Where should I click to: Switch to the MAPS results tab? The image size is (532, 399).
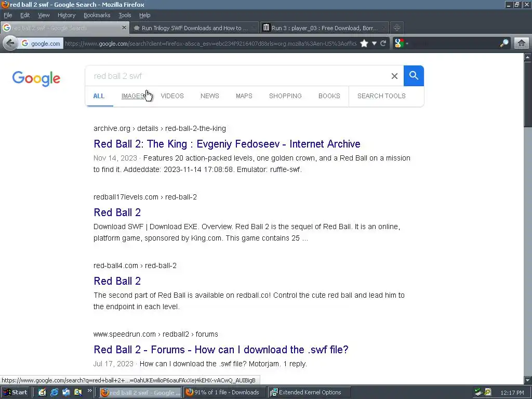pos(244,96)
